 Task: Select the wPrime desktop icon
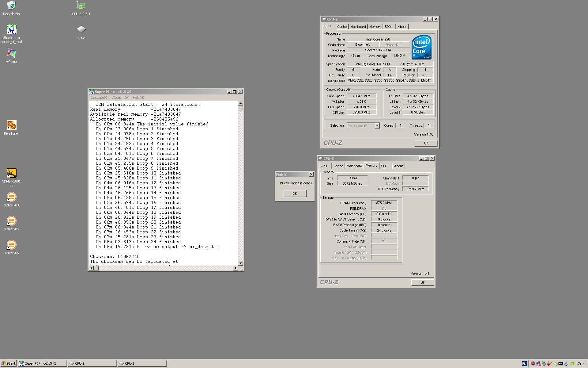(11, 56)
